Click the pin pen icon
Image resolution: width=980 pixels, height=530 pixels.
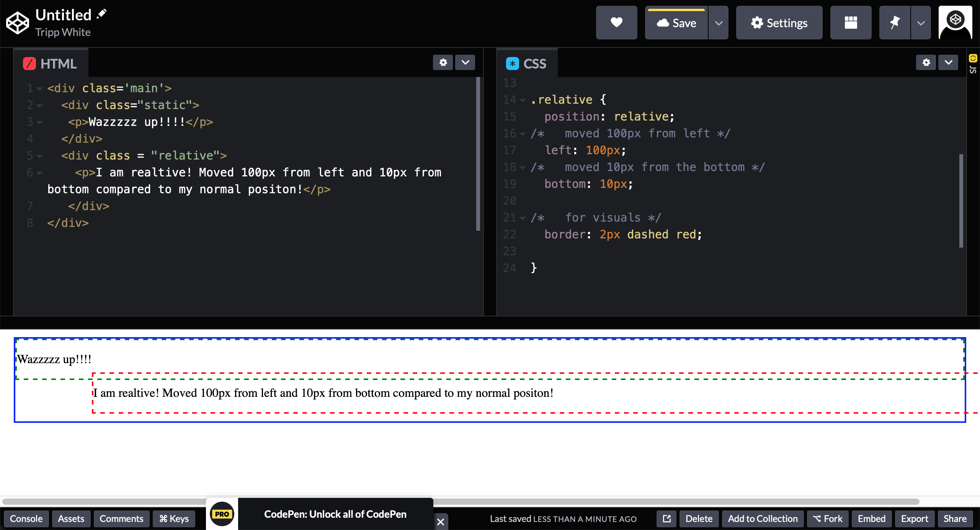(895, 23)
